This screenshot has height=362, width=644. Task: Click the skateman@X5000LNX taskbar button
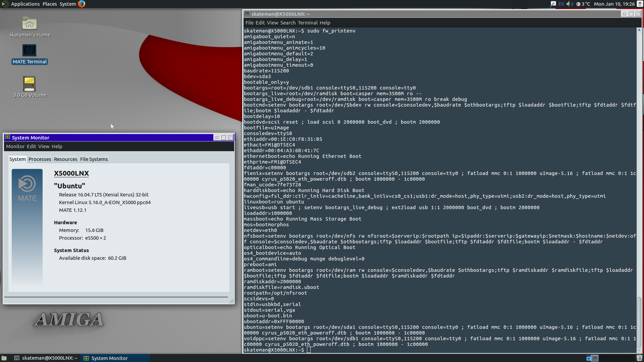tap(46, 358)
